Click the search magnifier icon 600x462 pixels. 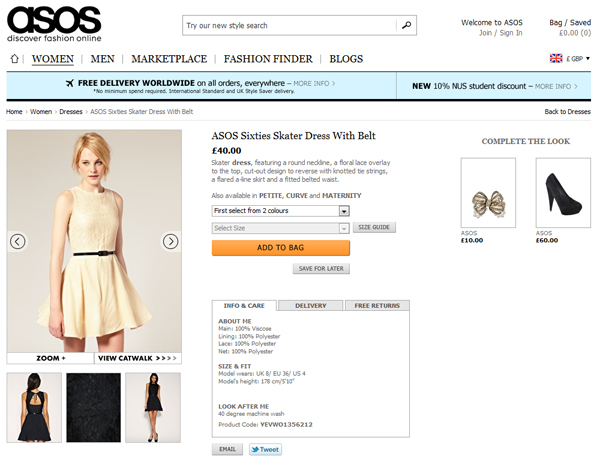(x=406, y=25)
